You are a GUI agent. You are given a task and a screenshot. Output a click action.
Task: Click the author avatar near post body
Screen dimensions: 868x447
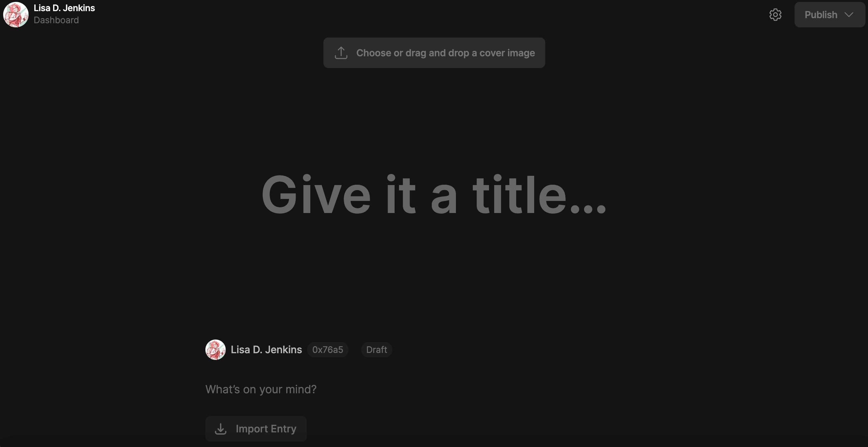[215, 349]
